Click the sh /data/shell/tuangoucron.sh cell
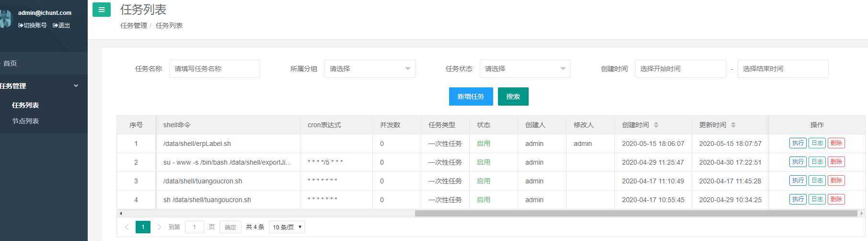 pyautogui.click(x=228, y=200)
